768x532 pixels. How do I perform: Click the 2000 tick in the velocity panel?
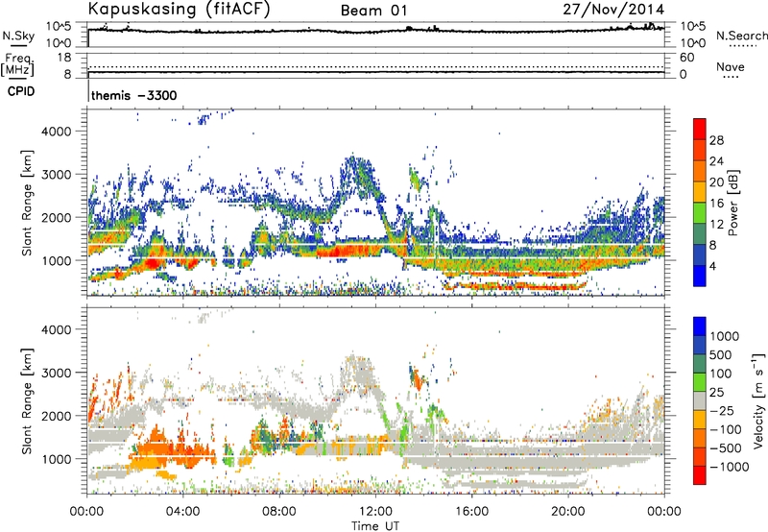[57, 416]
